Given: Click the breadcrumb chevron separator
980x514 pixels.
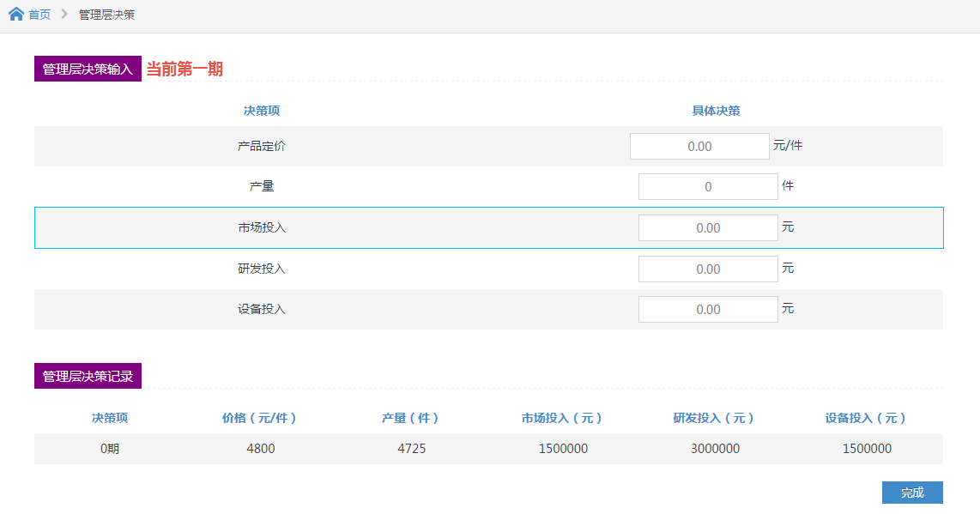Looking at the screenshot, I should (x=64, y=14).
